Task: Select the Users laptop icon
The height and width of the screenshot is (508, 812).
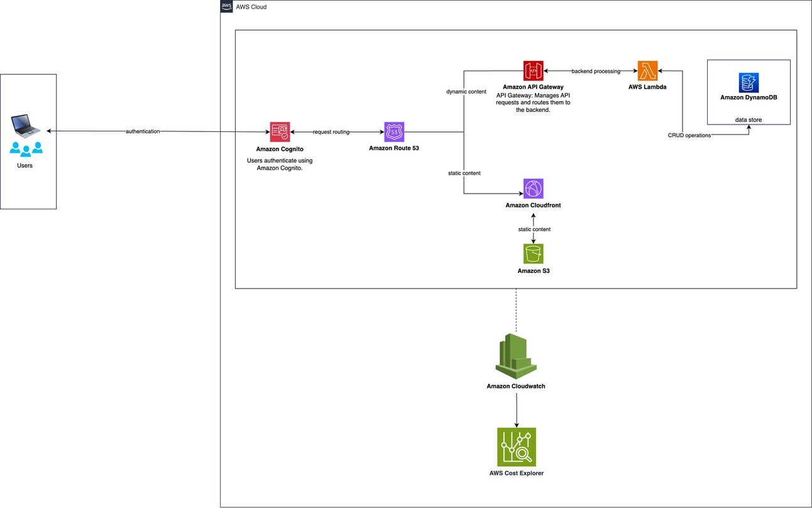Action: [27, 126]
